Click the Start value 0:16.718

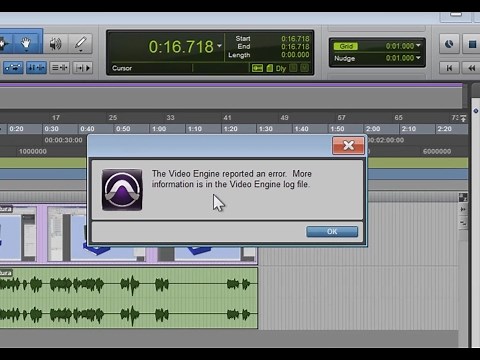tap(295, 39)
